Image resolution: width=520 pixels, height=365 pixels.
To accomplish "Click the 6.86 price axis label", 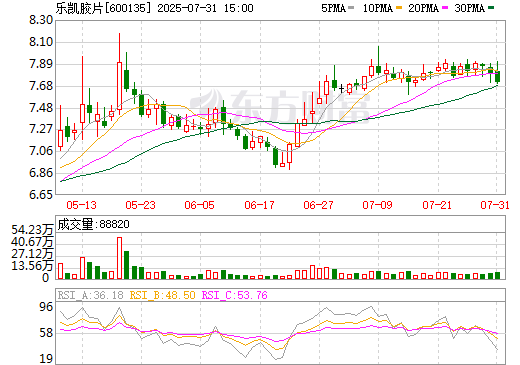I will point(41,173).
